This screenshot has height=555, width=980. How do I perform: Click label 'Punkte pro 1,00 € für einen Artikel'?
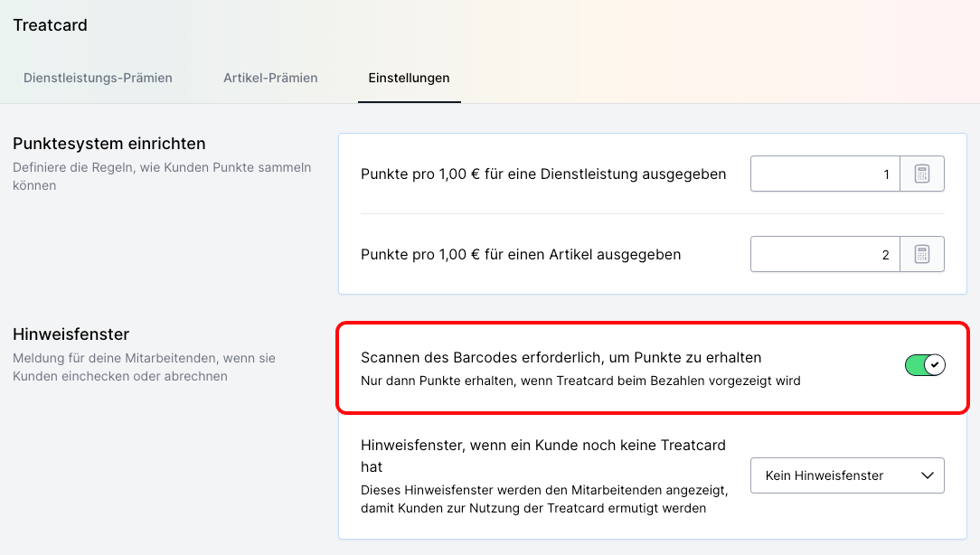point(521,255)
